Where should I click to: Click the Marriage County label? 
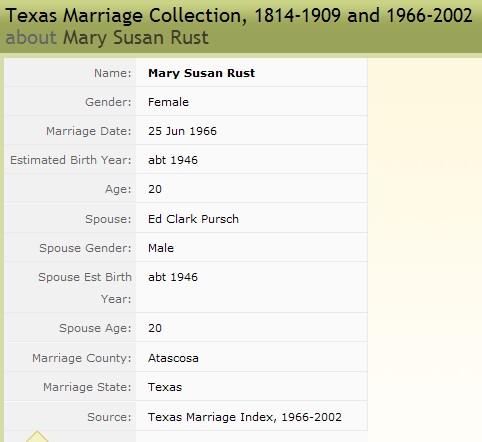coord(82,358)
